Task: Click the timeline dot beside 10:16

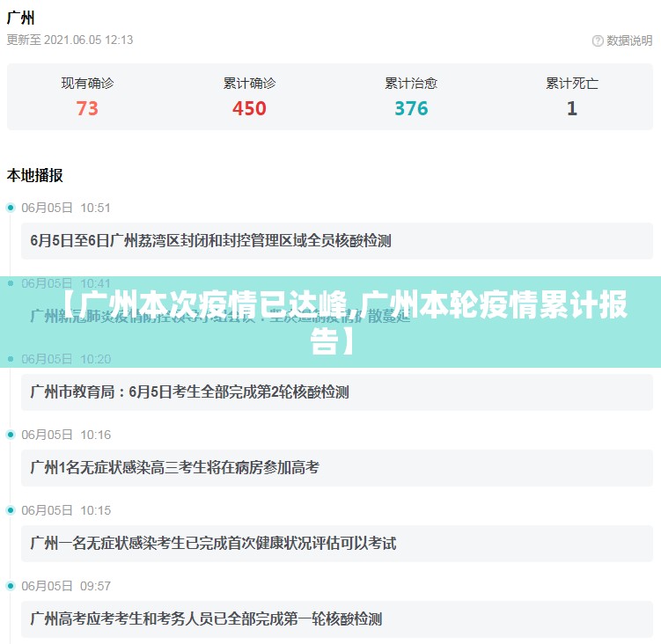Action: pos(11,435)
